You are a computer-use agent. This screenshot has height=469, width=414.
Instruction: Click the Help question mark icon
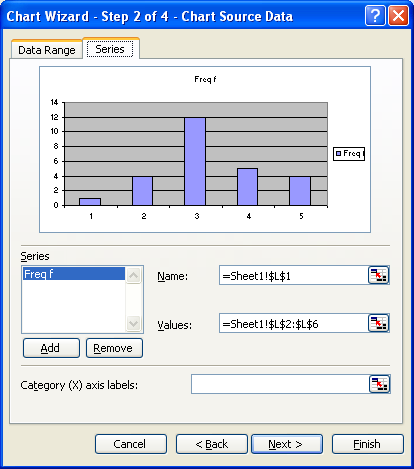(375, 15)
